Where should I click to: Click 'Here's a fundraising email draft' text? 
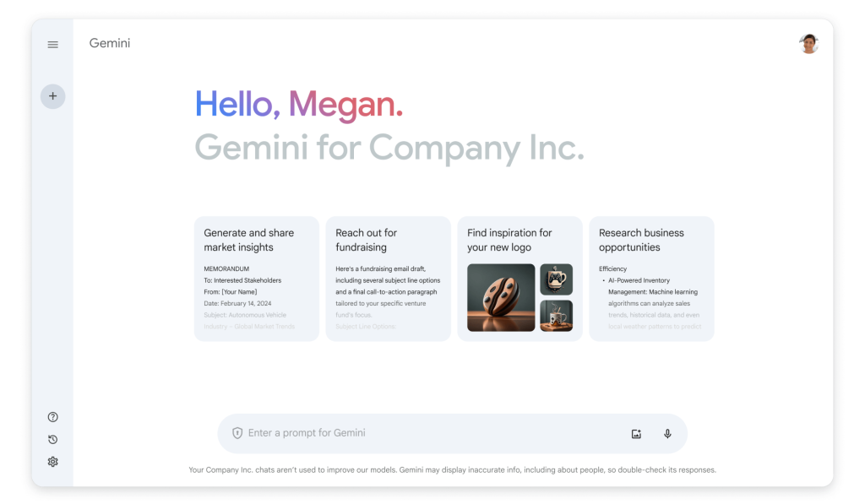(x=381, y=269)
